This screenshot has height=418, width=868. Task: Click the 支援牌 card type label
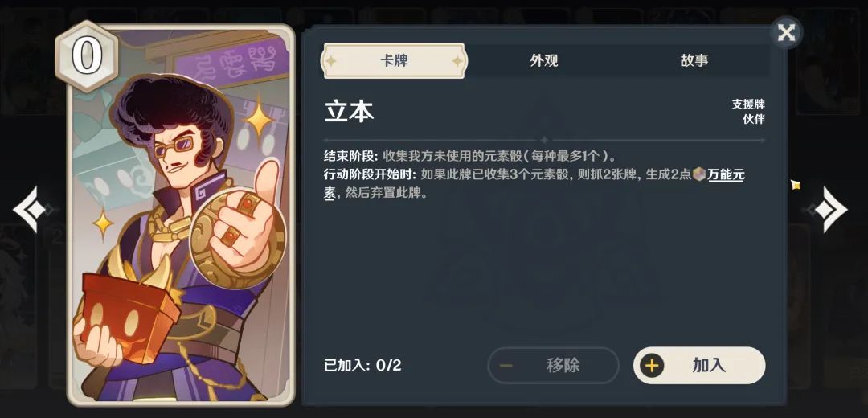tap(748, 104)
